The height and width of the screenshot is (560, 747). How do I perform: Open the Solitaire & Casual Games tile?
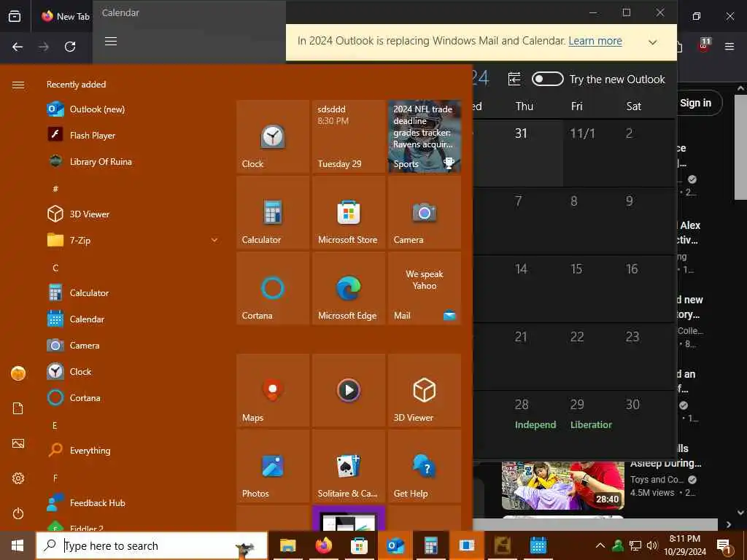pyautogui.click(x=349, y=466)
